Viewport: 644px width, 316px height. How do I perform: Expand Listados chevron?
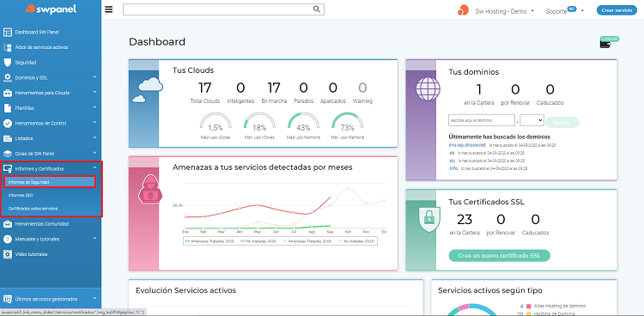tap(94, 137)
